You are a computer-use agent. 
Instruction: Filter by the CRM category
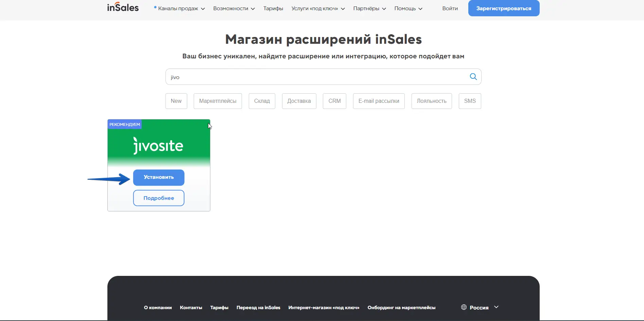pyautogui.click(x=334, y=101)
